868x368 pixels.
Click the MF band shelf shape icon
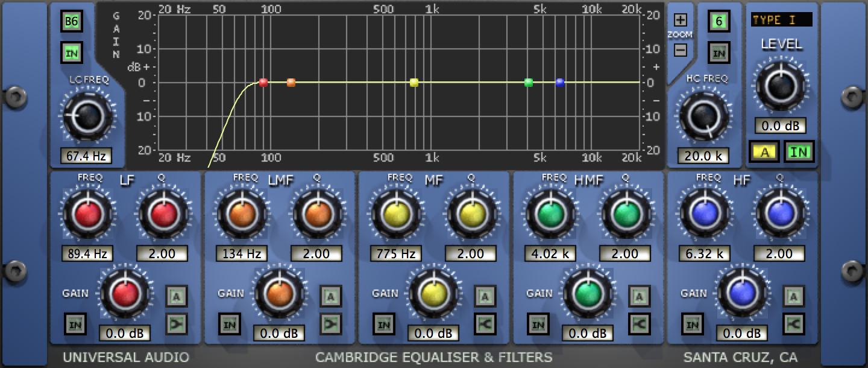485,324
